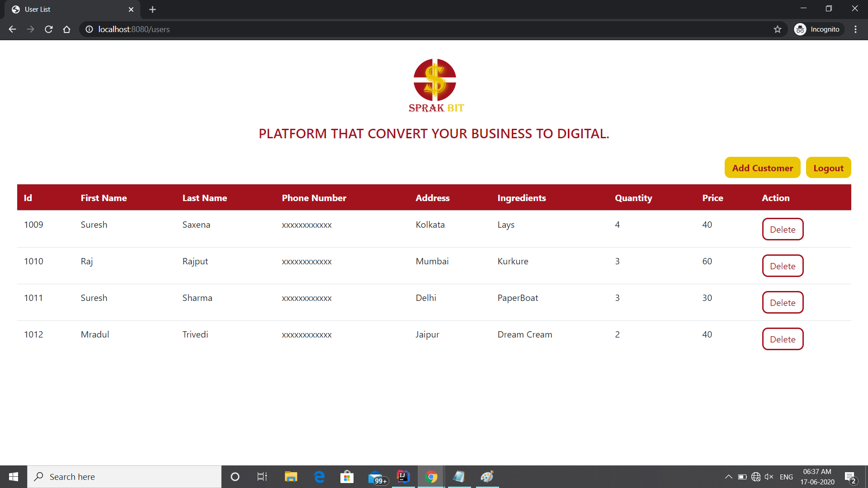The image size is (868, 488).
Task: Click the Add Customer button
Action: 762,168
